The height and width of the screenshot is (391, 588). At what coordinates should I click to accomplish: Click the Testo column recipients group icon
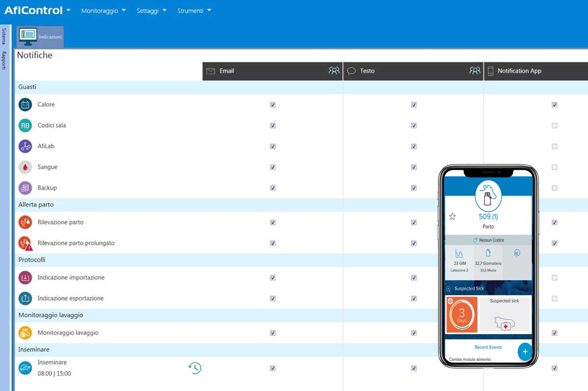[475, 71]
